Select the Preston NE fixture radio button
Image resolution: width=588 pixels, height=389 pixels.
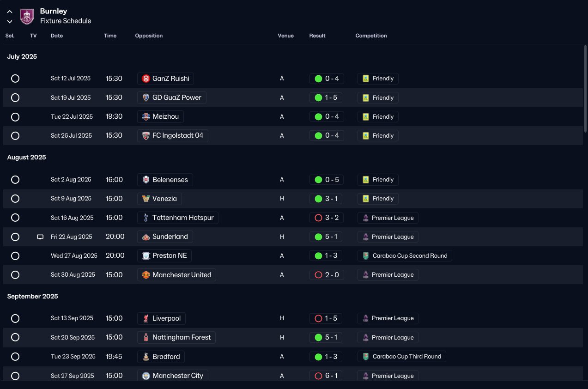[15, 256]
